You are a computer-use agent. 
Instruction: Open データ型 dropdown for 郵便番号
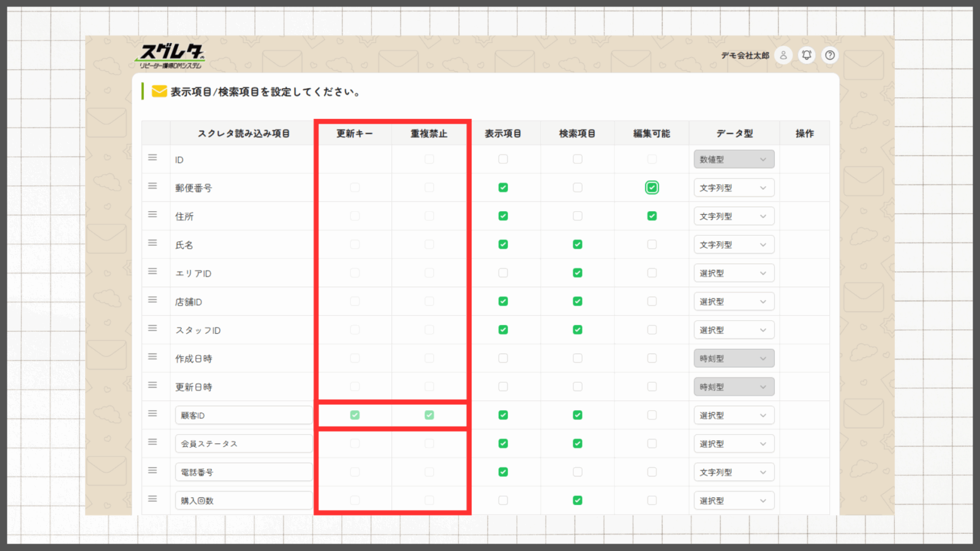pos(734,188)
